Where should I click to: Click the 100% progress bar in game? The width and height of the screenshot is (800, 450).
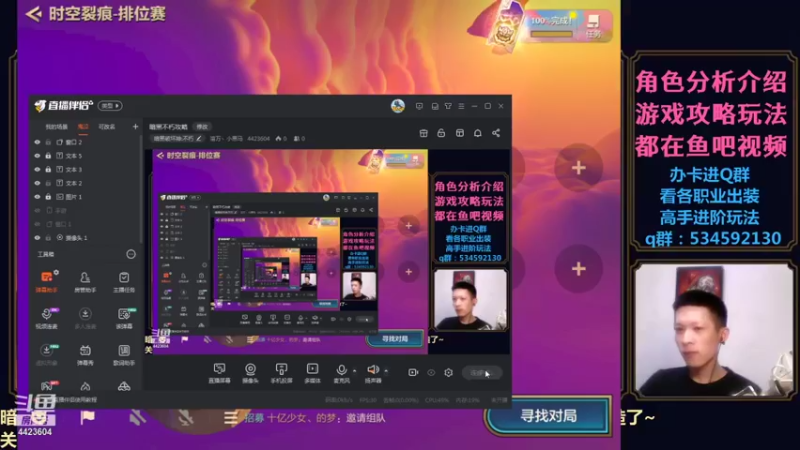point(552,34)
